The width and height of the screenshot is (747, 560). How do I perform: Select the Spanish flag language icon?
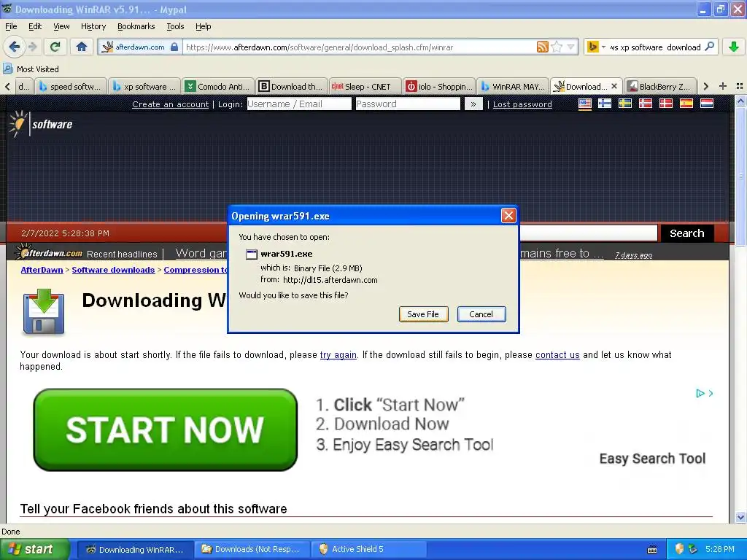(x=686, y=104)
